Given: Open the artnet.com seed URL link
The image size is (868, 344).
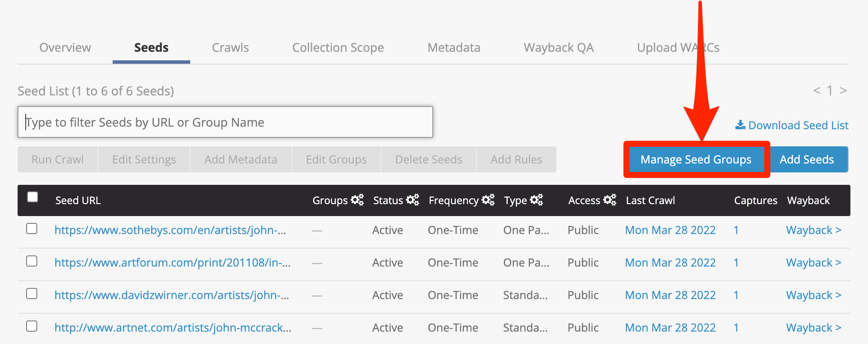Looking at the screenshot, I should pos(173,328).
